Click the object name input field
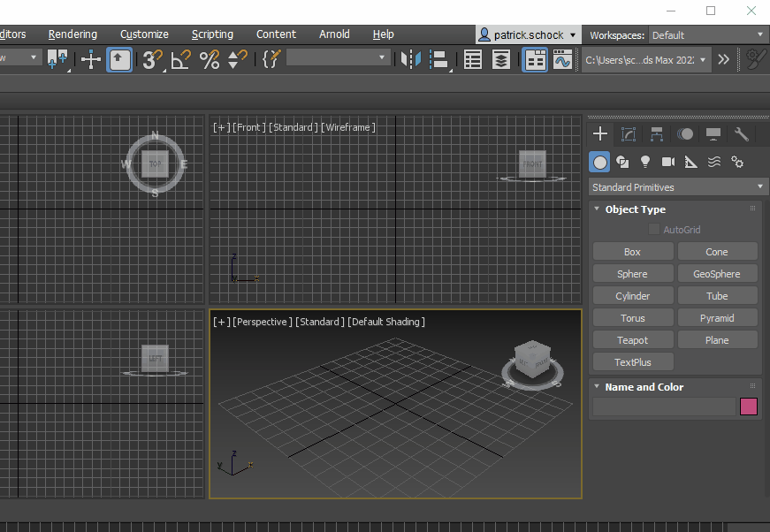Image resolution: width=770 pixels, height=532 pixels. coord(664,407)
